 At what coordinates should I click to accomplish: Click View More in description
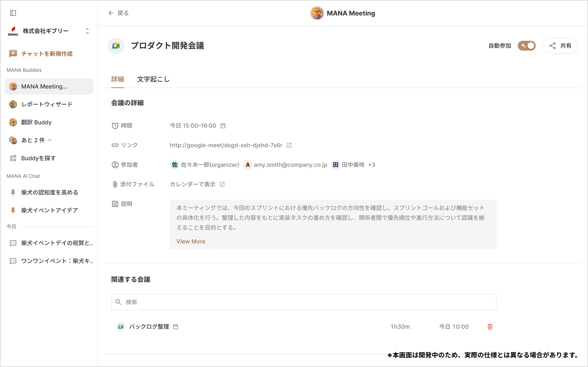[x=191, y=241]
